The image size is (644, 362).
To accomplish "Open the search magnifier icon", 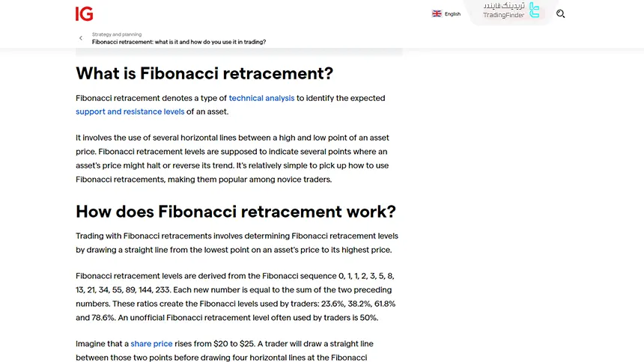I will point(561,13).
